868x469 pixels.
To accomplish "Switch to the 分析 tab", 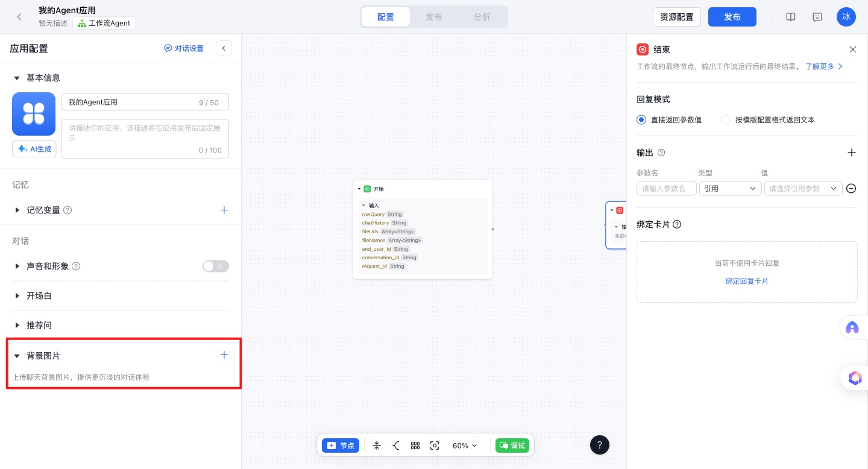I will pyautogui.click(x=482, y=17).
